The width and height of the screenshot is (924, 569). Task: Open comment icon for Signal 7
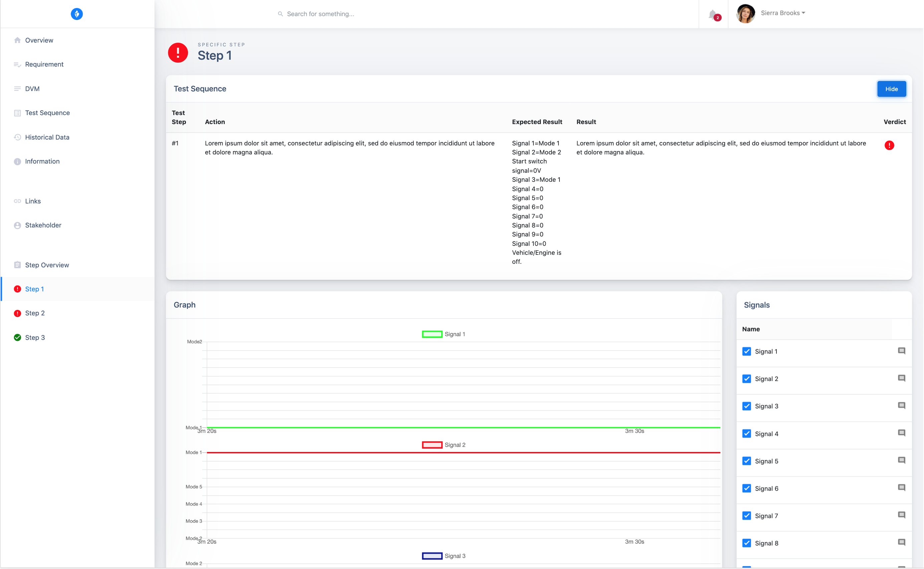[901, 515]
